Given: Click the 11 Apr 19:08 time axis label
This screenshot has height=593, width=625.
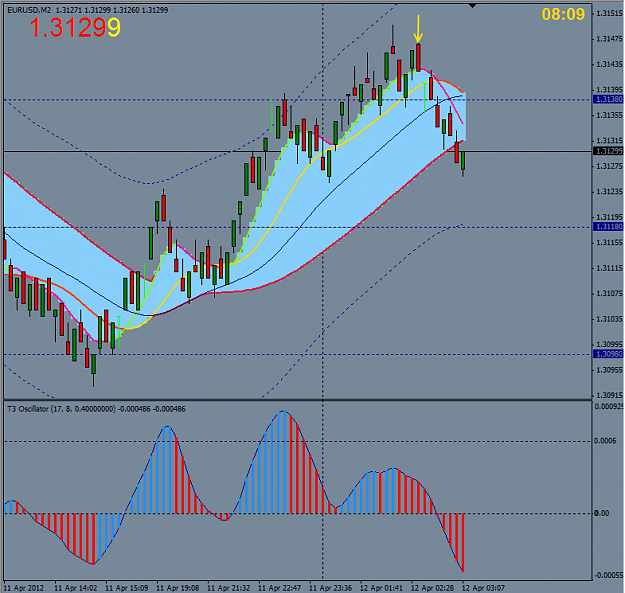Looking at the screenshot, I should [177, 588].
